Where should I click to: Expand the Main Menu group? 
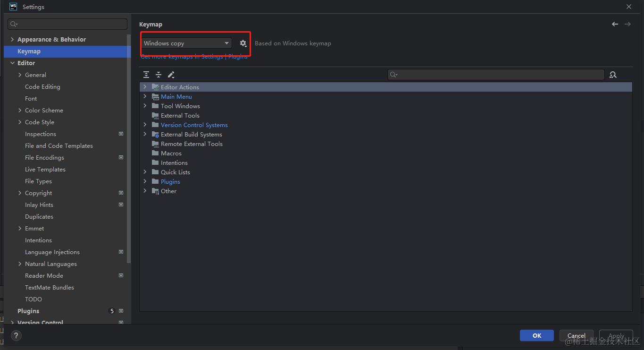point(145,96)
